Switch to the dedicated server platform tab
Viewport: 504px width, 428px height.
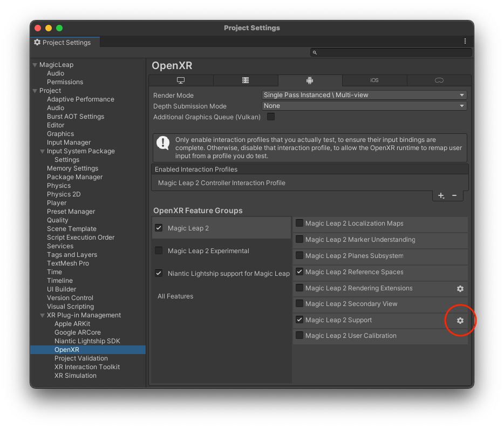click(245, 80)
